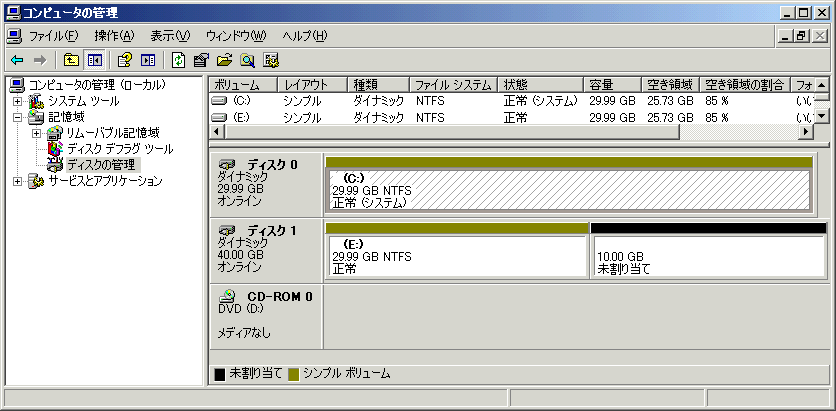Select ディスクの管理 in the tree
The width and height of the screenshot is (836, 411).
pos(101,164)
